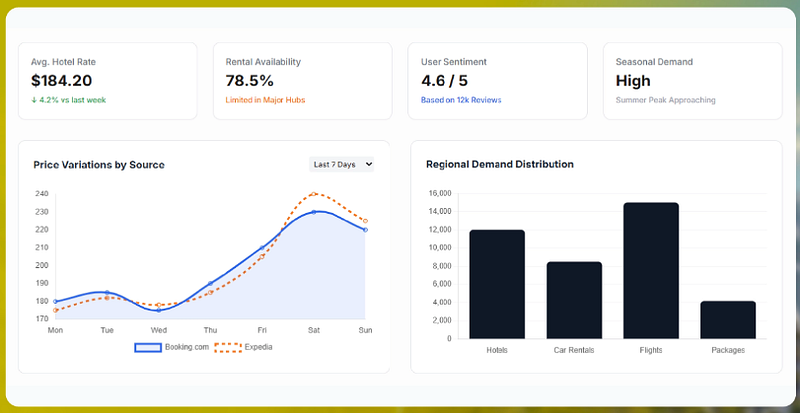Click the Booking.com Monday data point

55,301
